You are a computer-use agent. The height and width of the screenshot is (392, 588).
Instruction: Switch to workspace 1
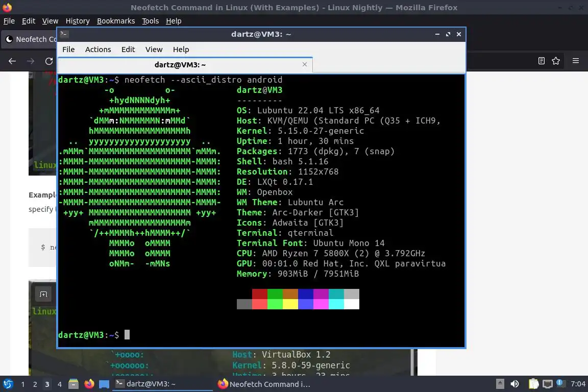coord(23,384)
